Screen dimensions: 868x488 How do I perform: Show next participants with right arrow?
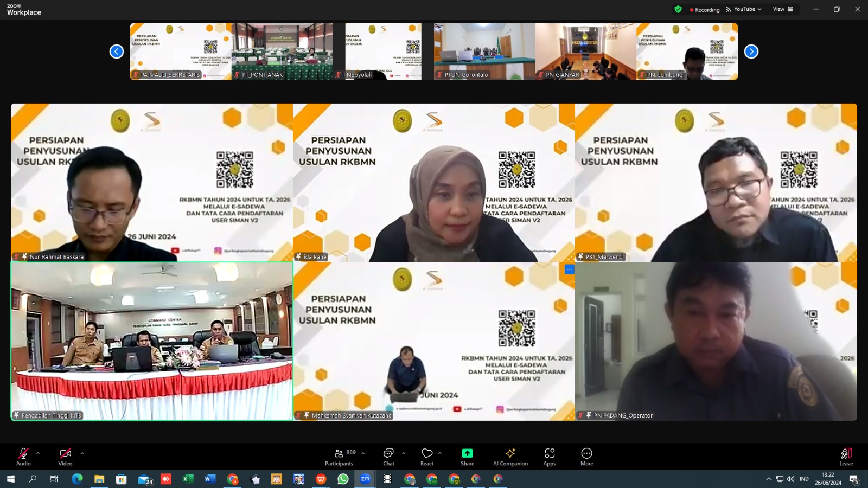pyautogui.click(x=751, y=52)
